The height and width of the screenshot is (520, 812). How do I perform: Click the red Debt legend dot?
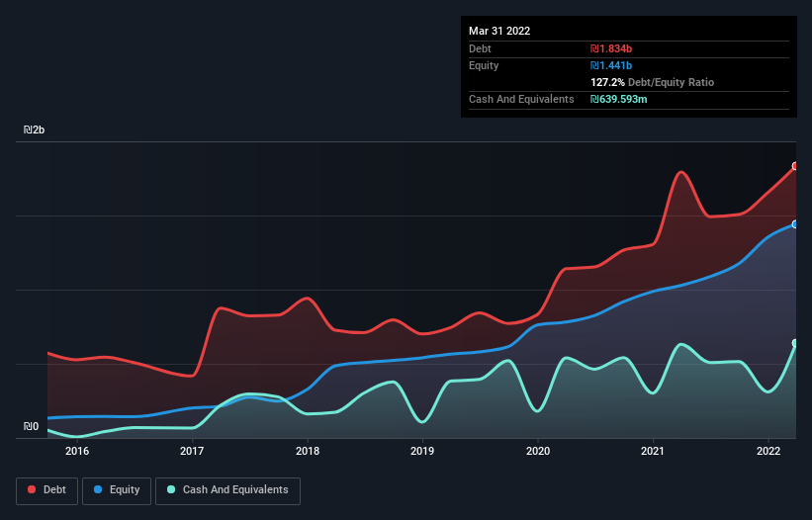coord(32,489)
